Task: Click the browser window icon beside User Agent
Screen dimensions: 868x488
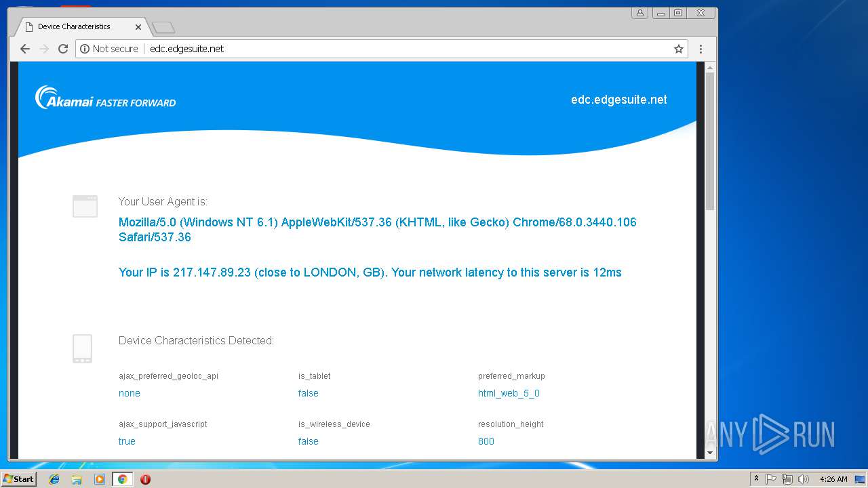Action: 85,206
